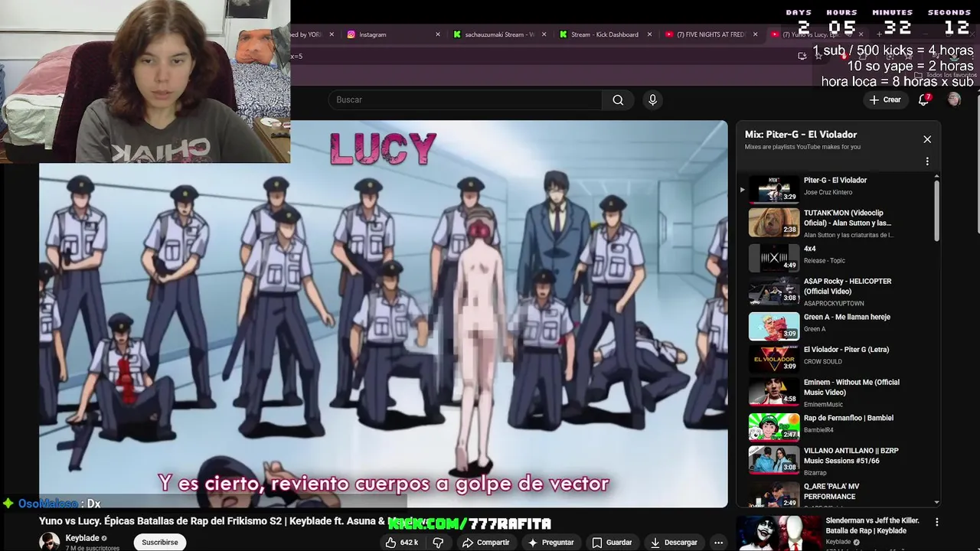Image resolution: width=980 pixels, height=551 pixels.
Task: Click the Guardar button
Action: pos(611,543)
